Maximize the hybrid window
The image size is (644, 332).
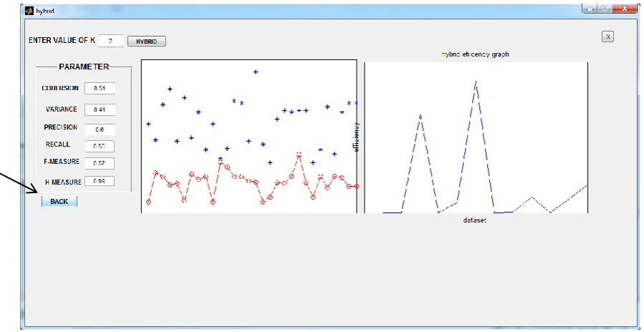(604, 9)
